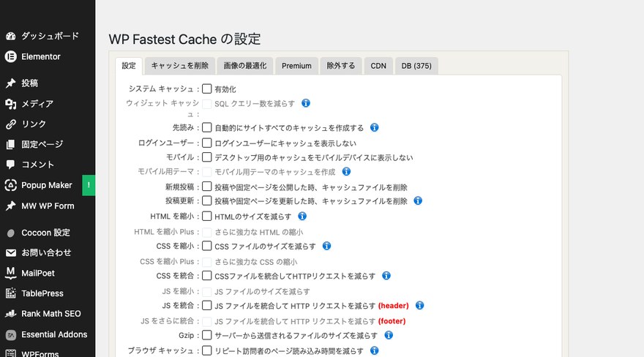The height and width of the screenshot is (357, 644).
Task: Click the Cocoon 設定 circle icon
Action: coord(11,233)
